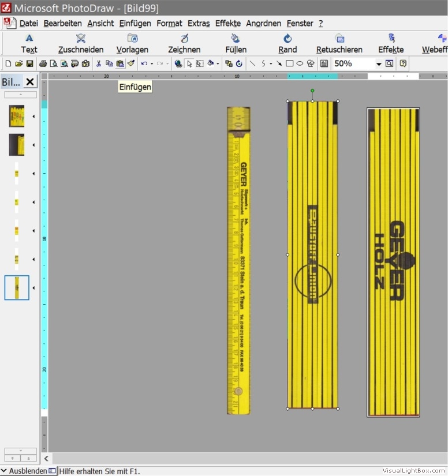This screenshot has width=448, height=476.
Task: Open the Effekte menu in menu bar
Action: [228, 24]
